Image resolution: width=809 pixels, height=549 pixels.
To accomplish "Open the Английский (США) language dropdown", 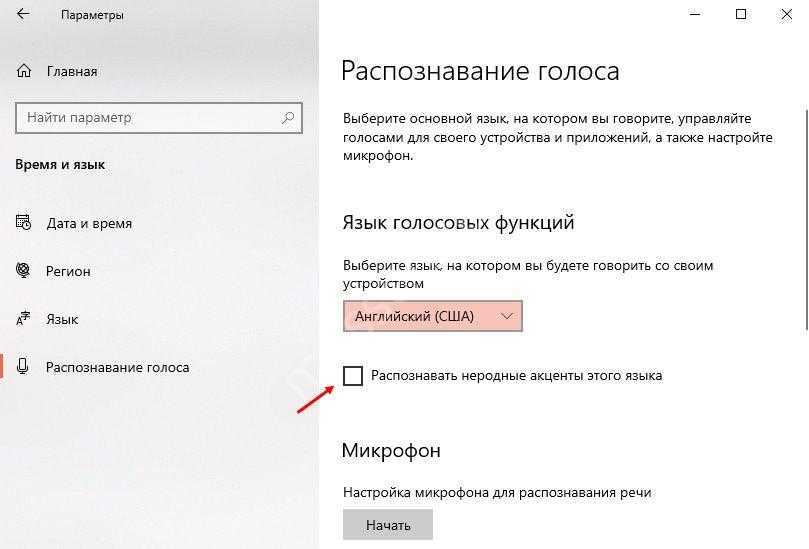I will tap(432, 316).
